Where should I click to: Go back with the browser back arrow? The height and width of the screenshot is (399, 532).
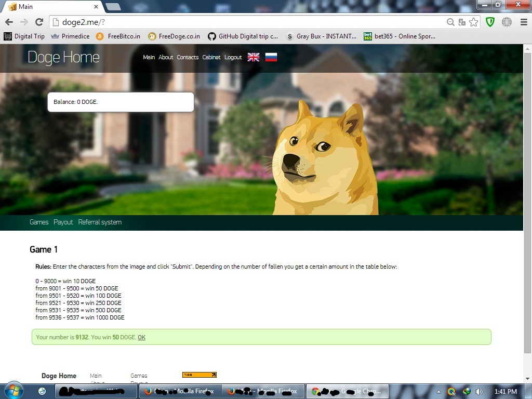point(9,22)
